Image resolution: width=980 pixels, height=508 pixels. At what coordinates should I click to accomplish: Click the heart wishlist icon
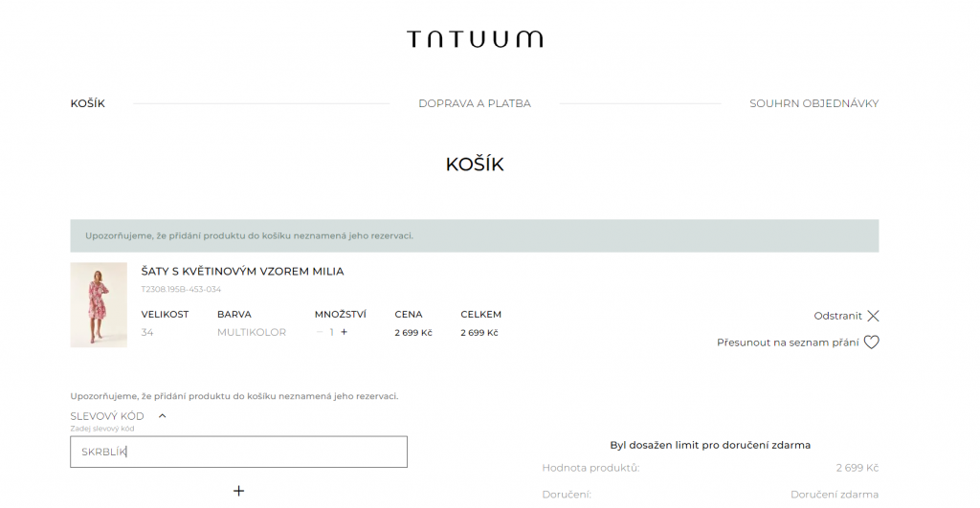pyautogui.click(x=871, y=342)
